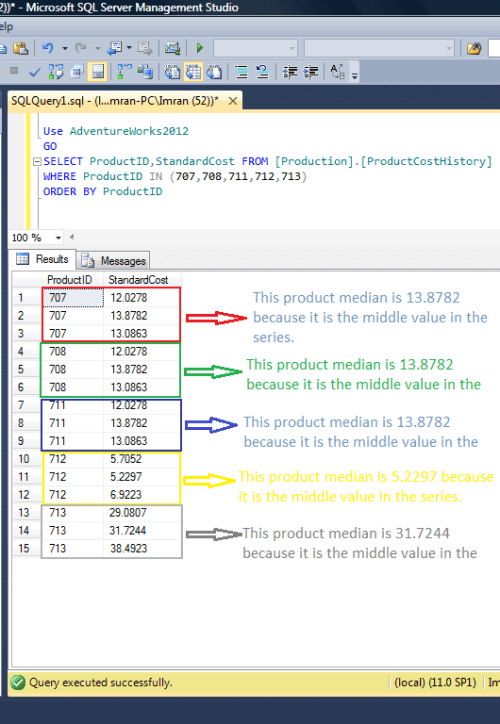Click the ProductID column header
This screenshot has height=724, width=500.
pyautogui.click(x=70, y=280)
